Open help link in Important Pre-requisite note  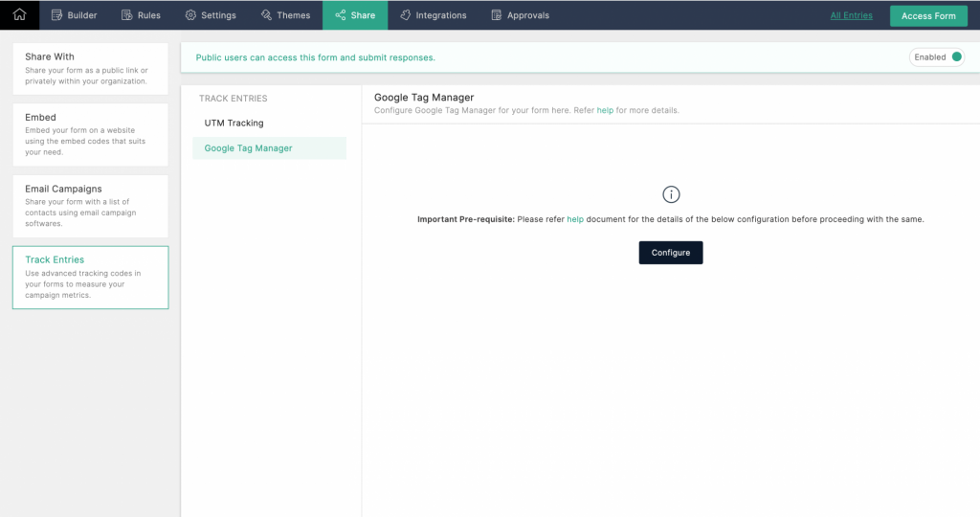[575, 219]
